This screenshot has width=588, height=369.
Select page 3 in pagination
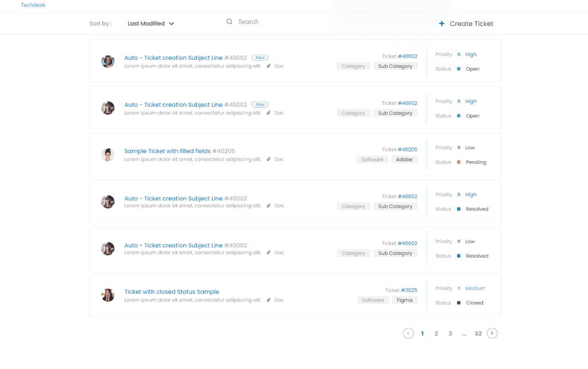pyautogui.click(x=450, y=333)
